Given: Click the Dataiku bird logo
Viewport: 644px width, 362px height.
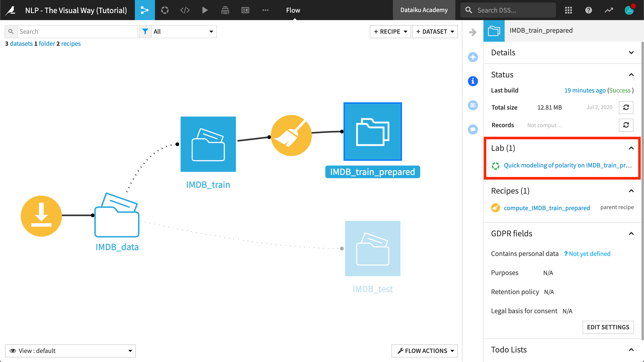Looking at the screenshot, I should coord(11,10).
